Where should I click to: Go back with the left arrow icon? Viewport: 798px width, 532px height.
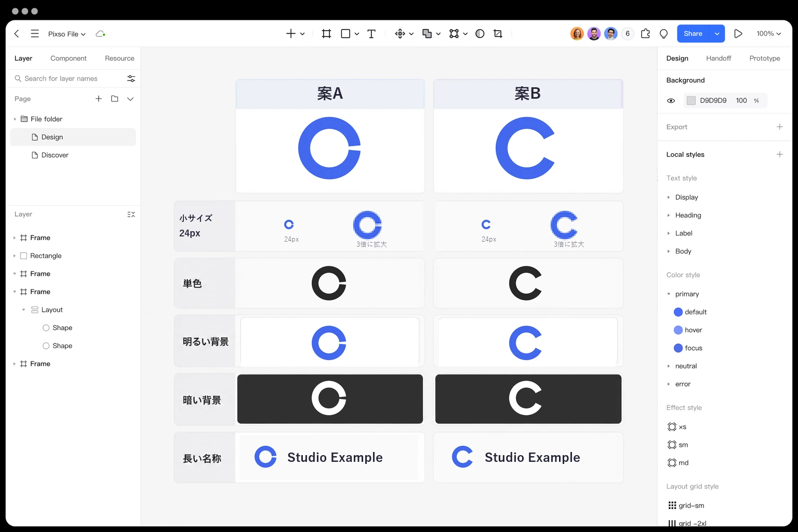(17, 34)
